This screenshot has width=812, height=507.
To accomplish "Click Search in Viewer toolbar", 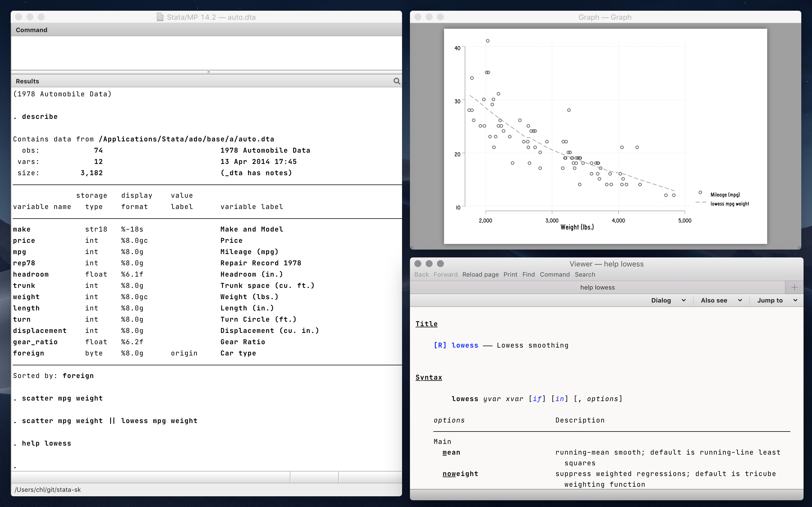I will pyautogui.click(x=584, y=275).
